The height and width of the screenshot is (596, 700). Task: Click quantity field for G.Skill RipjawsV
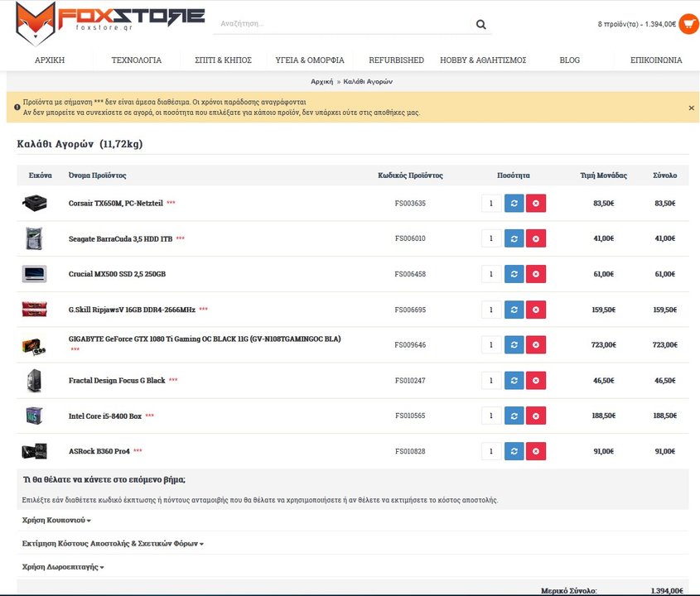(491, 310)
